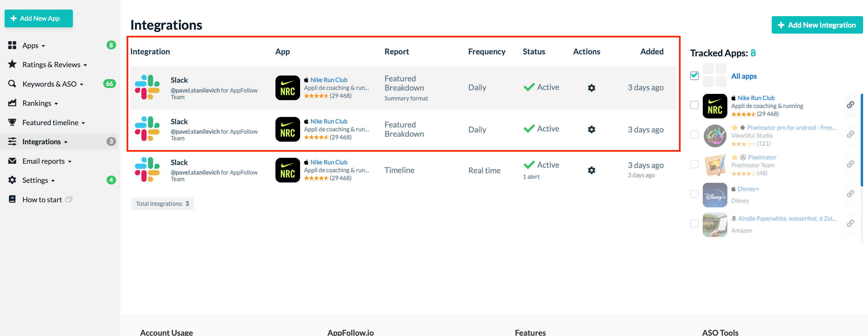Click NRC app icon in Timeline row
Screen dimensions: 868x336
click(288, 170)
